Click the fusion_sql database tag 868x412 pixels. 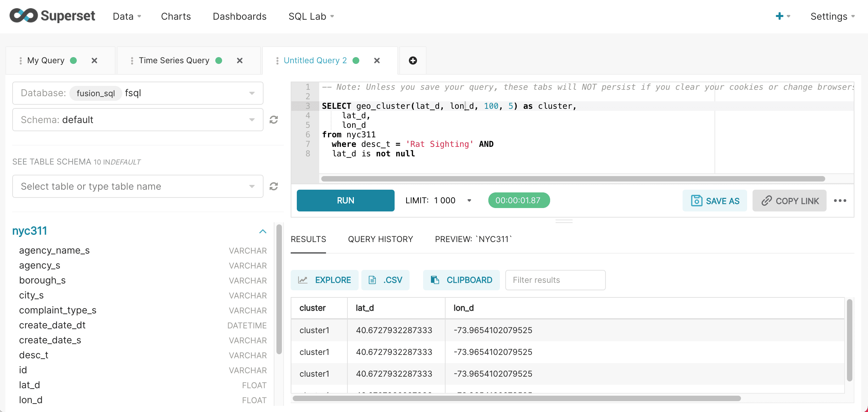pyautogui.click(x=96, y=93)
